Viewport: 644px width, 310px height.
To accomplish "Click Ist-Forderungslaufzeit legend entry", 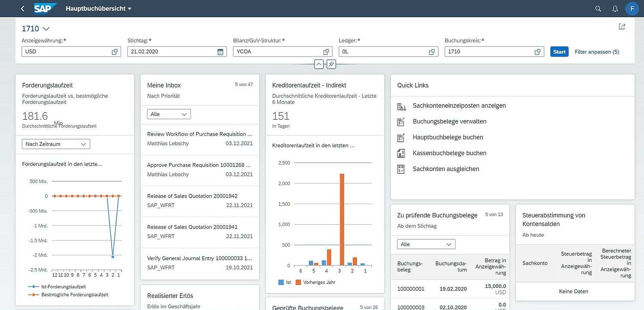I will point(57,287).
